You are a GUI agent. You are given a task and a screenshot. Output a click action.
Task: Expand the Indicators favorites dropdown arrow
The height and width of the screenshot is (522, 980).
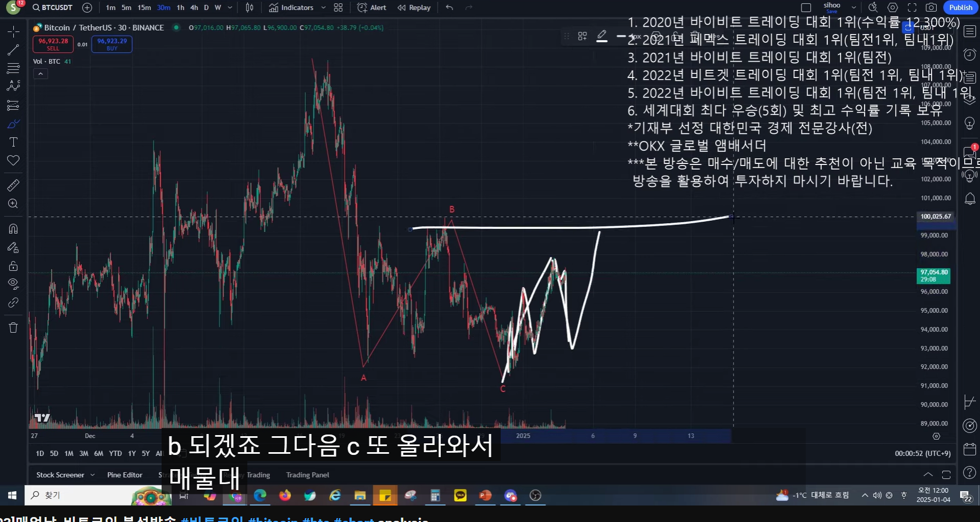pyautogui.click(x=323, y=8)
